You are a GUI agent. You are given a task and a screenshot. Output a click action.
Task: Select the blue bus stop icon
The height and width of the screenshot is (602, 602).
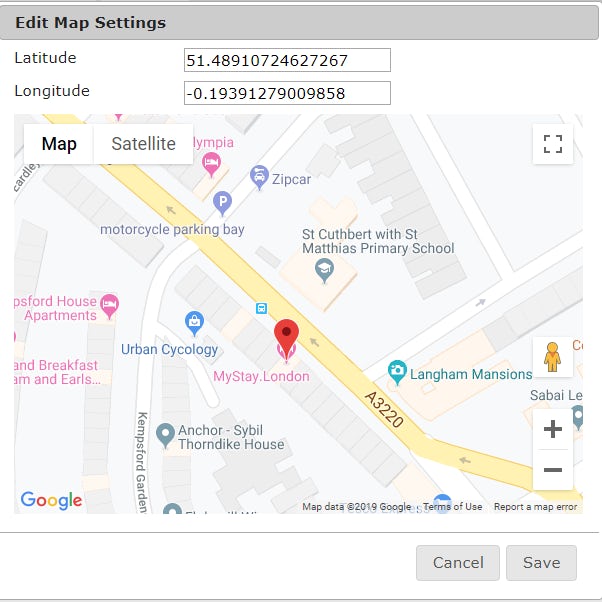261,308
